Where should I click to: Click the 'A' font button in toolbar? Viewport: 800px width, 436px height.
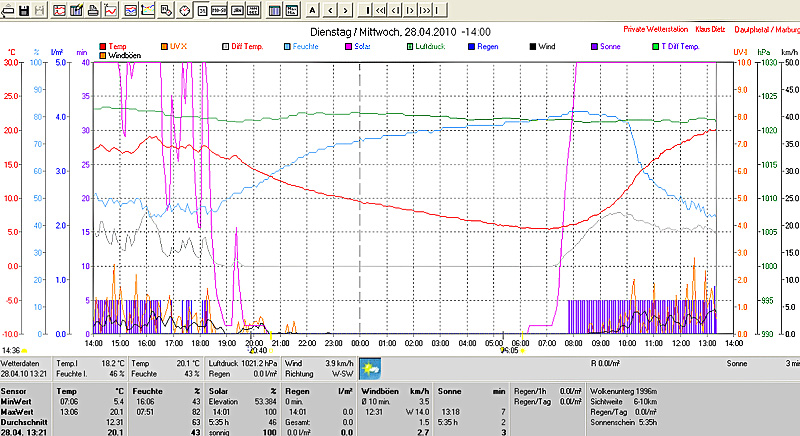[x=312, y=10]
